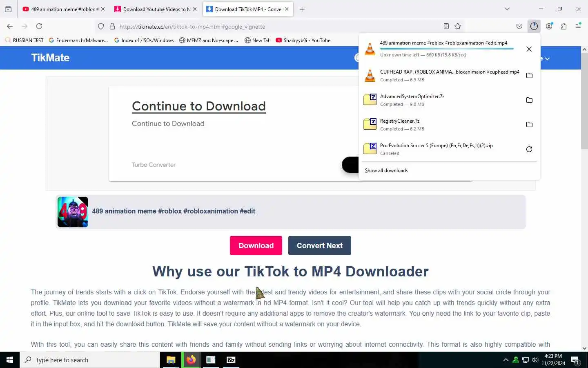
Task: Retry Pro Evolution Soccer 5 download
Action: click(529, 149)
